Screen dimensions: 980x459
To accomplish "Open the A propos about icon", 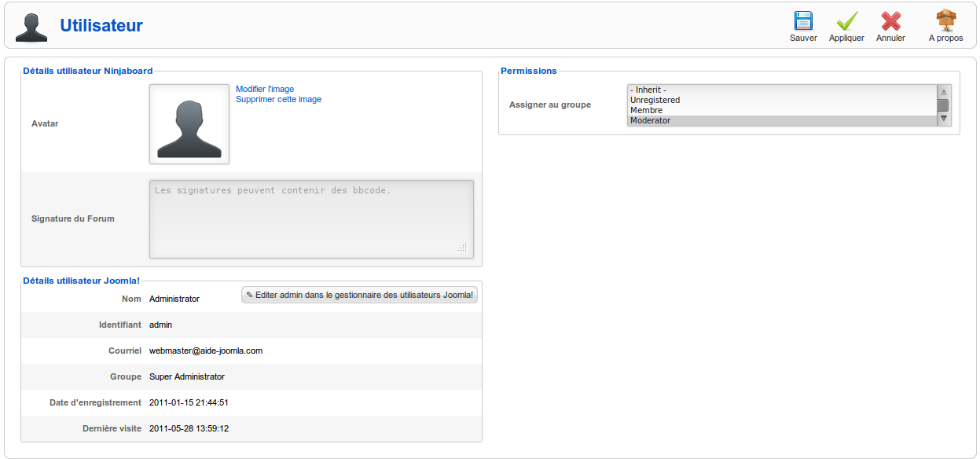I will coord(945,21).
